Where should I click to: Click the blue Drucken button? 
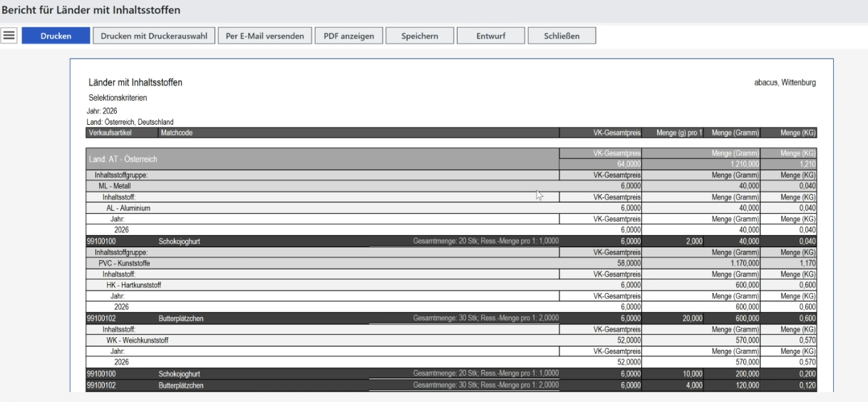(56, 36)
